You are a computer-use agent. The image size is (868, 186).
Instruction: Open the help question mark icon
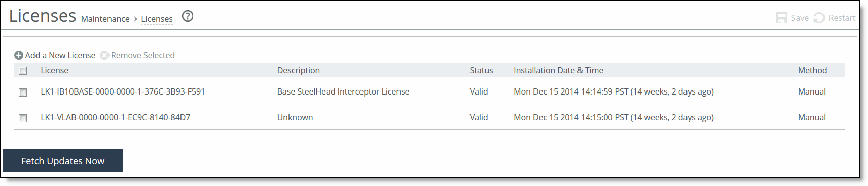coord(188,16)
